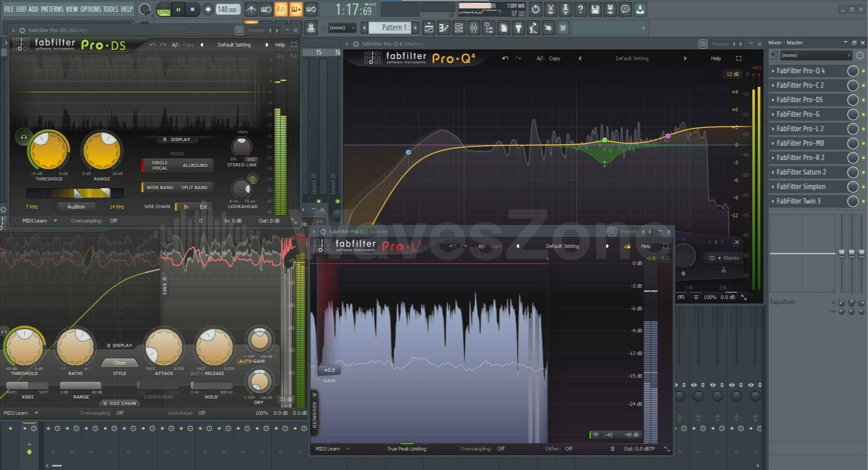Select Split Band in Pro-DS

pyautogui.click(x=194, y=187)
